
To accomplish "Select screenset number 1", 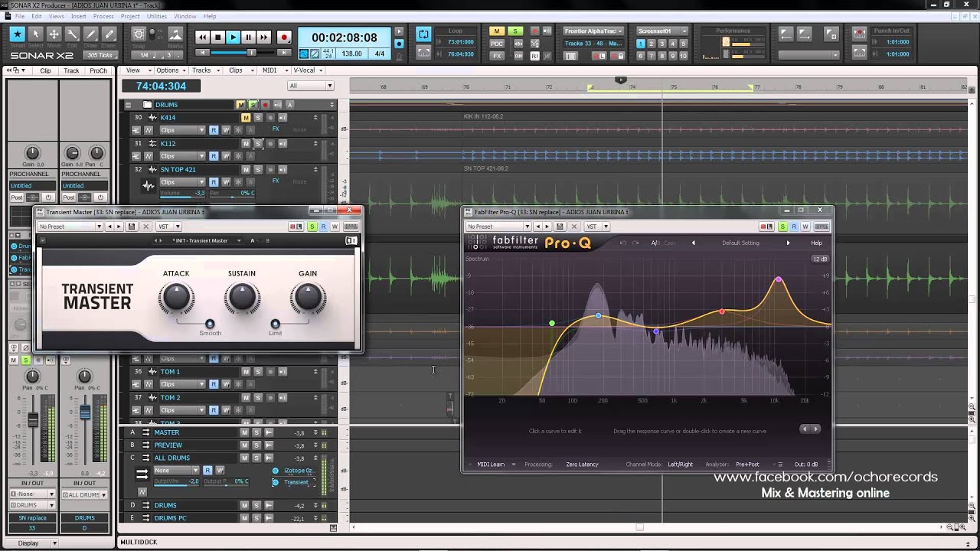I will (x=641, y=44).
